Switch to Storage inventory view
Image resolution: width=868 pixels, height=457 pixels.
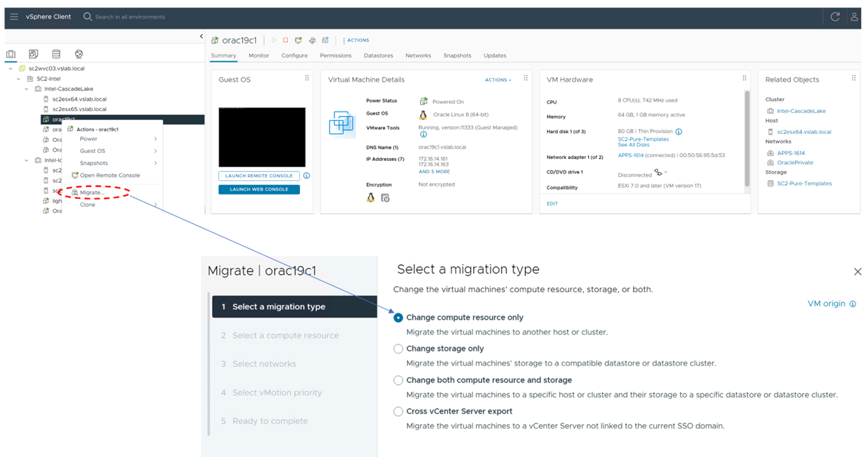(x=56, y=54)
